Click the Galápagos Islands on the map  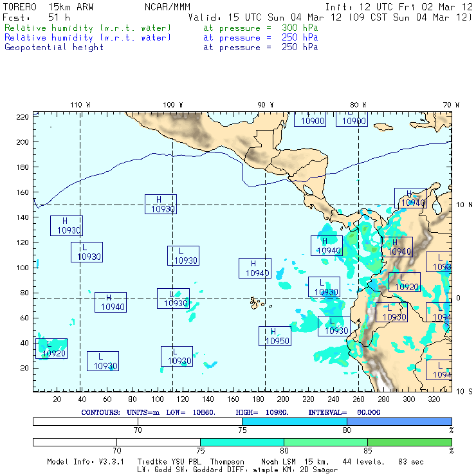click(257, 302)
